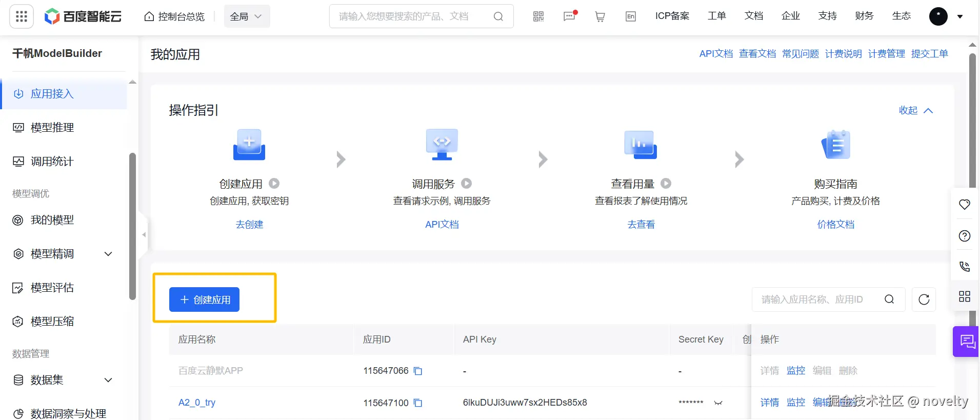This screenshot has width=980, height=420.
Task: Go to 控制台总览 console overview
Action: coord(174,16)
